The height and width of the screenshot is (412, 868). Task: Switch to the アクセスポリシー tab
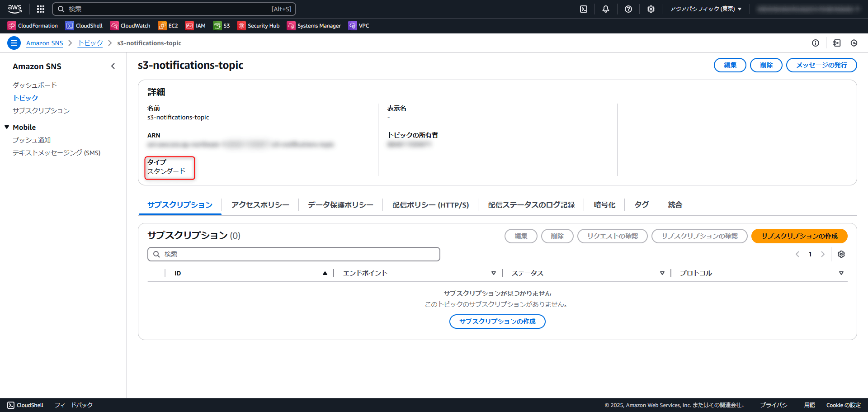(260, 205)
